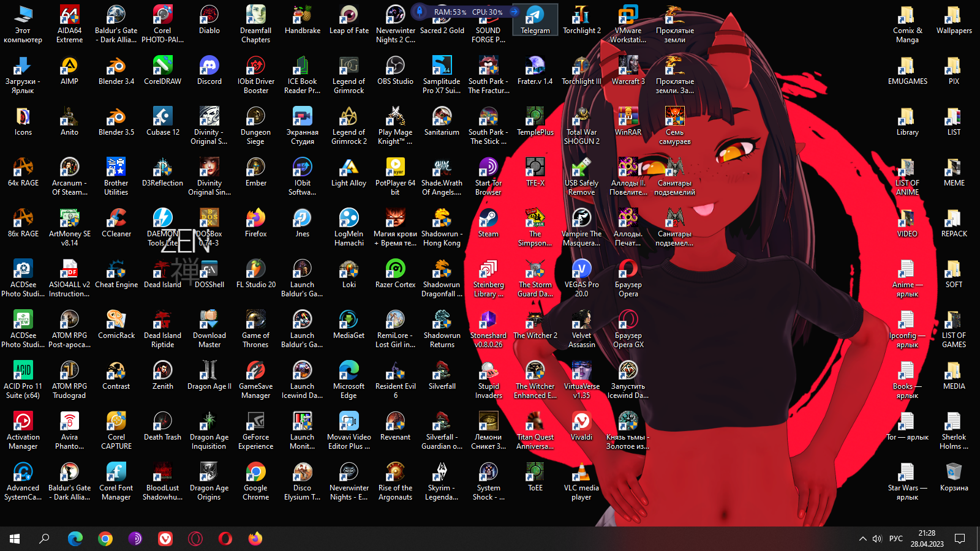
Task: Open Opera GX from taskbar
Action: pyautogui.click(x=195, y=539)
